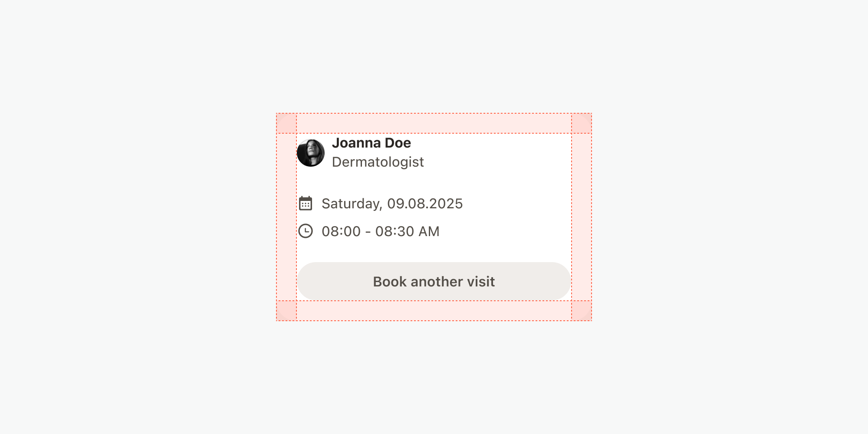868x434 pixels.
Task: Select the left padding strip of the card
Action: coord(286,217)
